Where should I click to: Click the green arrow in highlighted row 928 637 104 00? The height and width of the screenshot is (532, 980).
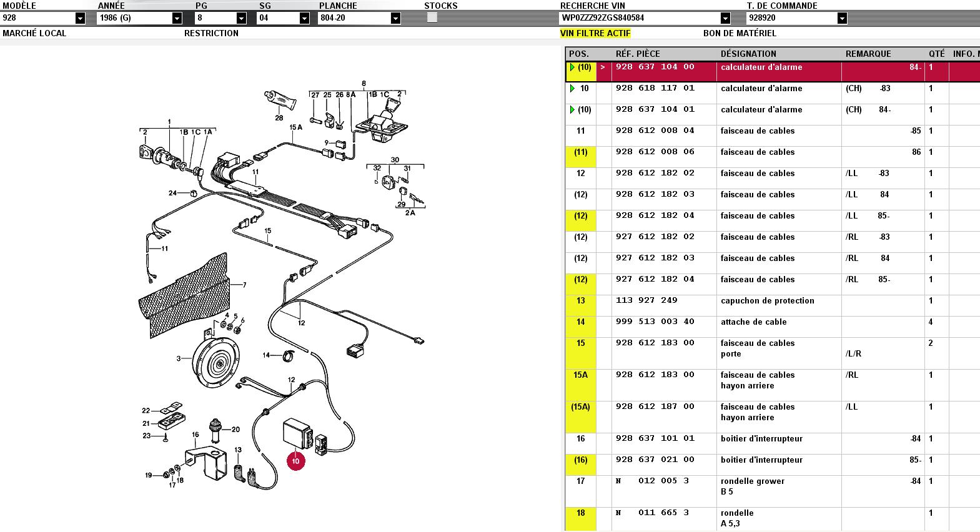(x=572, y=67)
